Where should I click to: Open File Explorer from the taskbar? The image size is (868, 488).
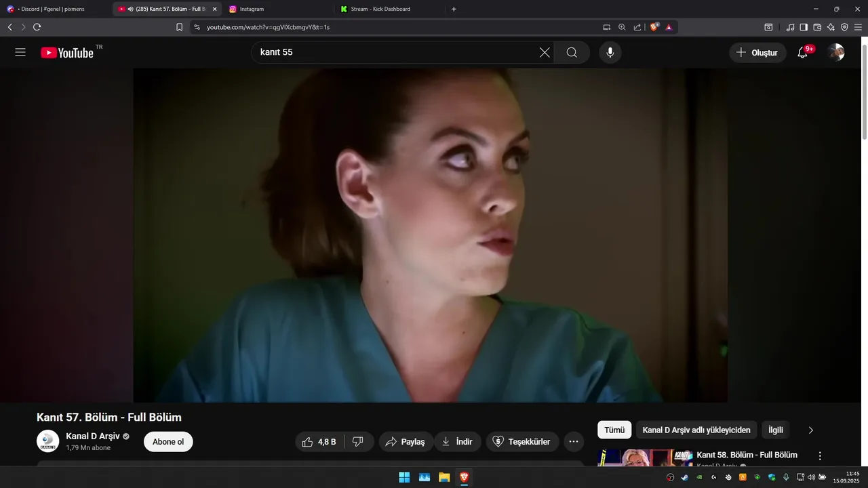point(444,477)
